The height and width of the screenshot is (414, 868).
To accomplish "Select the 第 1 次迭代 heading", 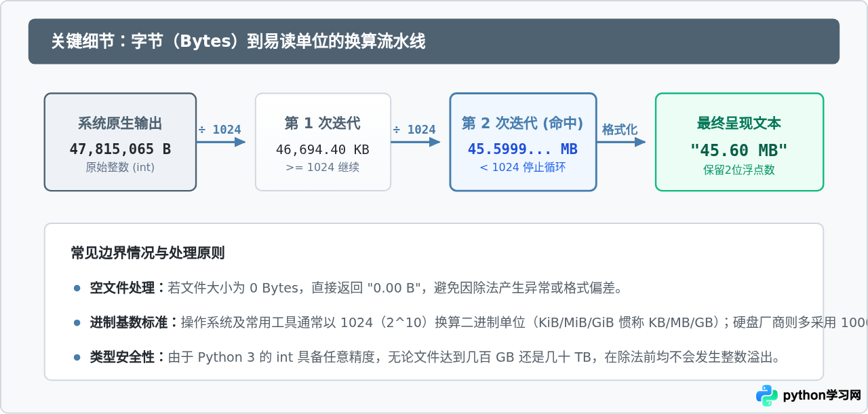I will point(323,124).
